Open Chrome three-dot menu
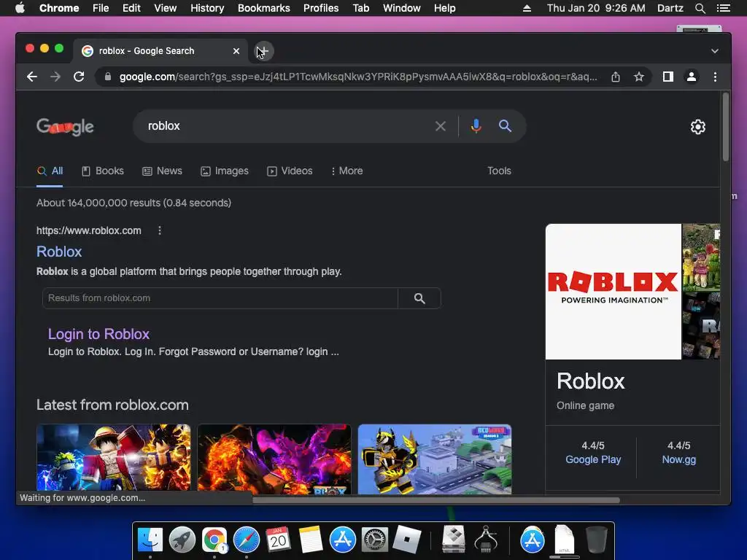 715,77
